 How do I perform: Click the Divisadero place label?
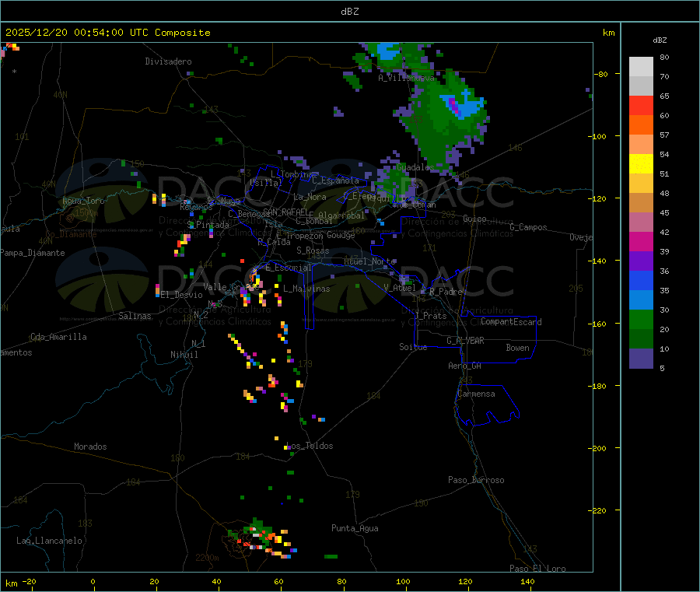168,61
